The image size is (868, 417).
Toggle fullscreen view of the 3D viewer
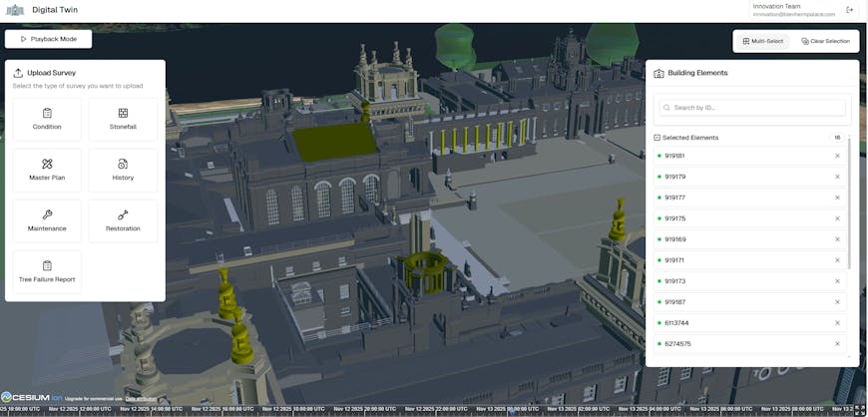[860, 411]
